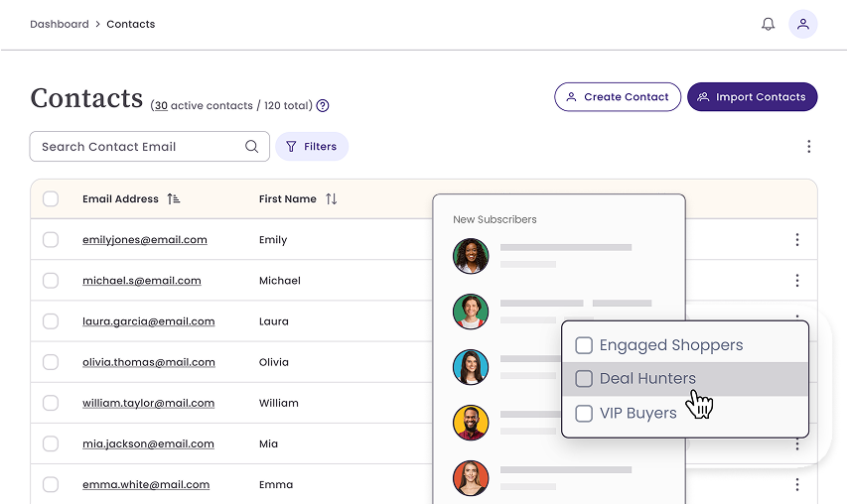847x504 pixels.
Task: Select all contacts with header checkbox
Action: [51, 199]
